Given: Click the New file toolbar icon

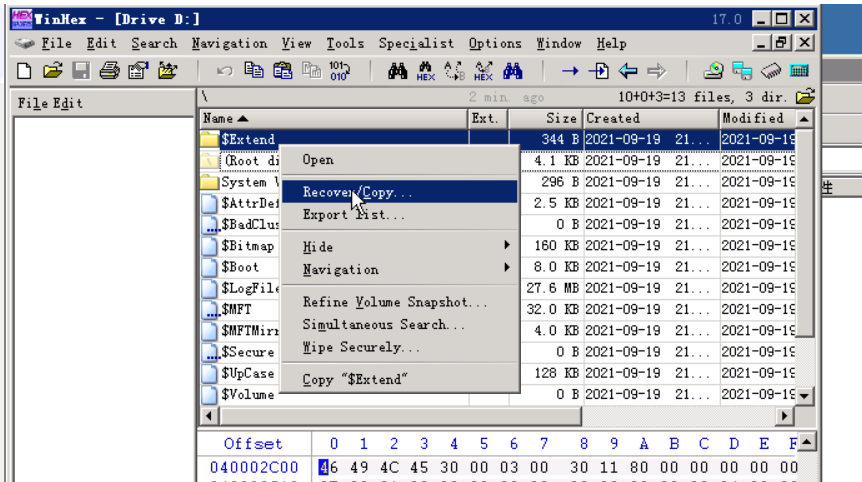Looking at the screenshot, I should pyautogui.click(x=24, y=71).
